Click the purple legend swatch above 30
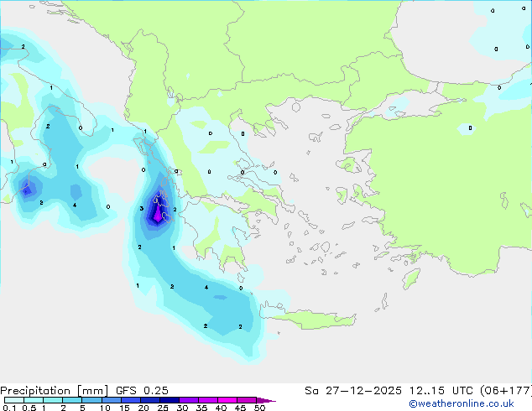The width and height of the screenshot is (532, 411). [x=189, y=400]
